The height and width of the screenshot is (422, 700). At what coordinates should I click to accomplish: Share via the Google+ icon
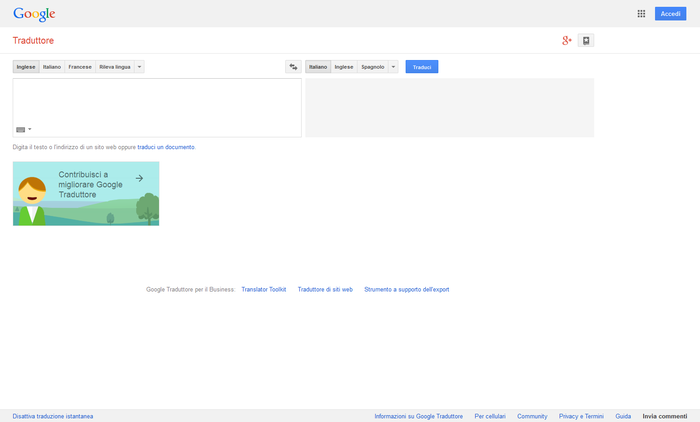567,41
